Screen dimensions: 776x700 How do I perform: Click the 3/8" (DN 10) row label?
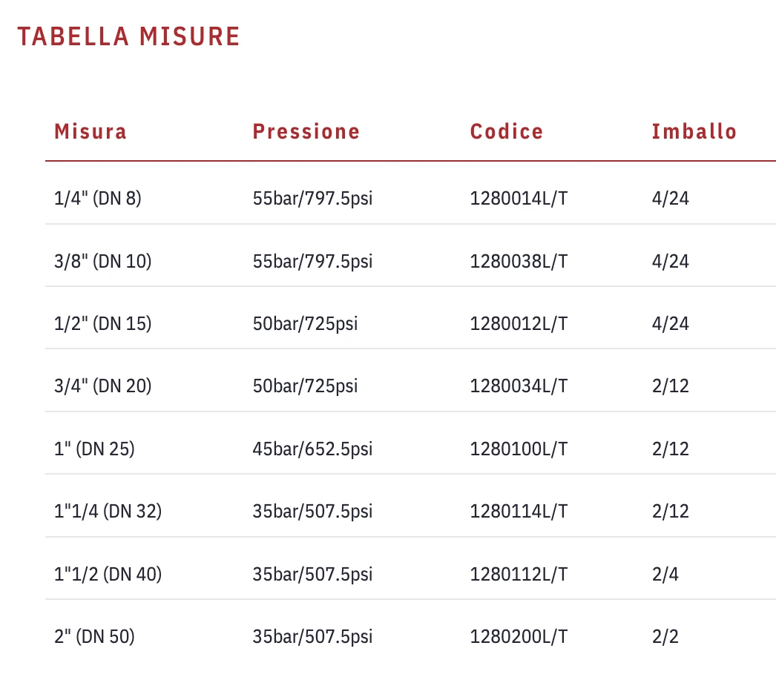coord(102,261)
